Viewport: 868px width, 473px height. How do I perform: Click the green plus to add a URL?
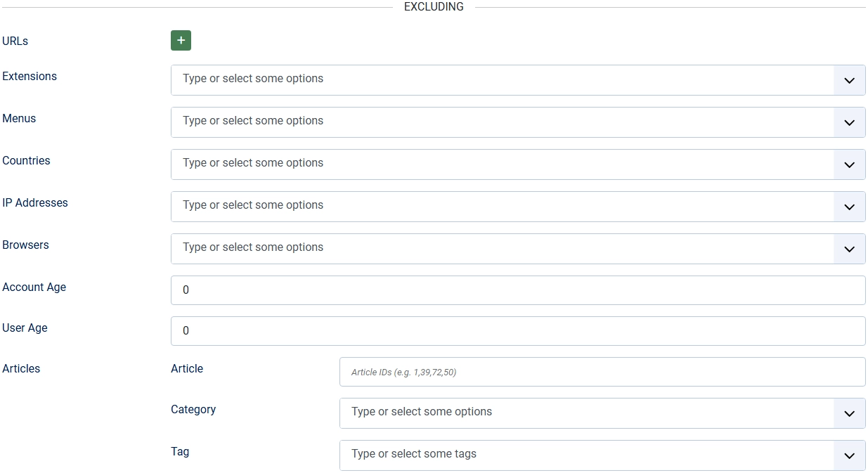(181, 40)
